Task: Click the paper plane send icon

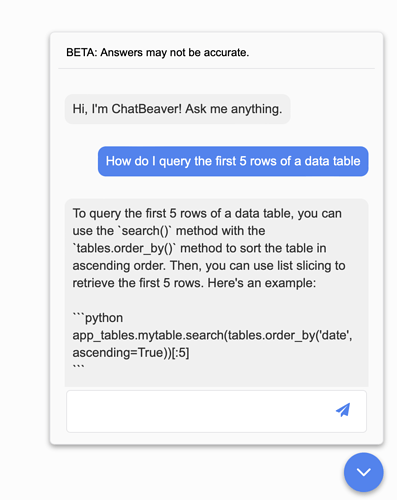Action: (x=343, y=410)
